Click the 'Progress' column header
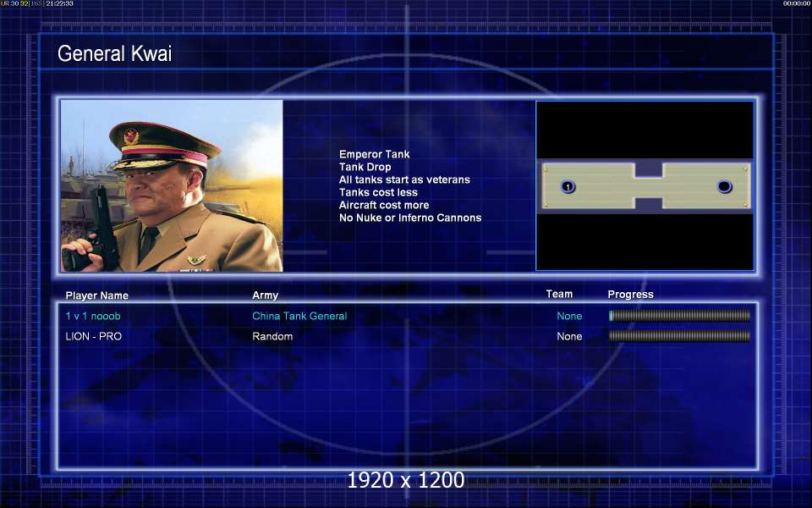 click(x=630, y=295)
